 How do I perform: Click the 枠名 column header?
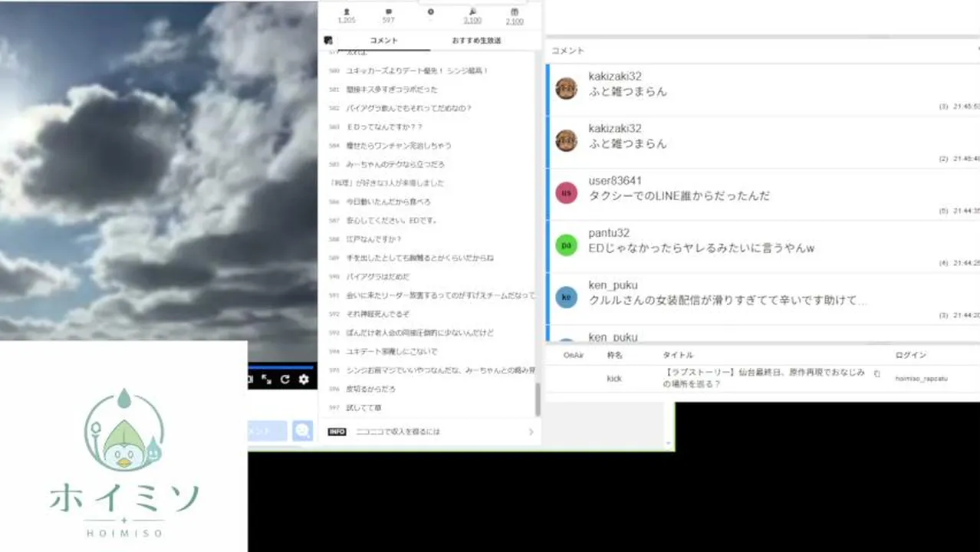[x=615, y=355]
